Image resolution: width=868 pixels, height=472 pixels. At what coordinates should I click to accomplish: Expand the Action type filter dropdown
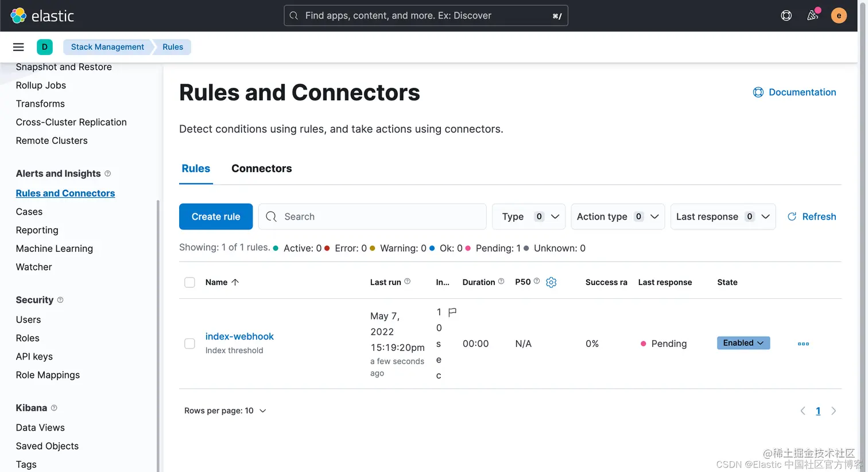[x=618, y=217]
